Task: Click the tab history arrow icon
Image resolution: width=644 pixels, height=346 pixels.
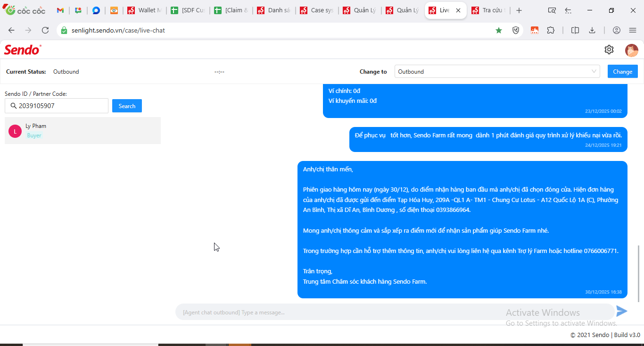Action: point(568,10)
